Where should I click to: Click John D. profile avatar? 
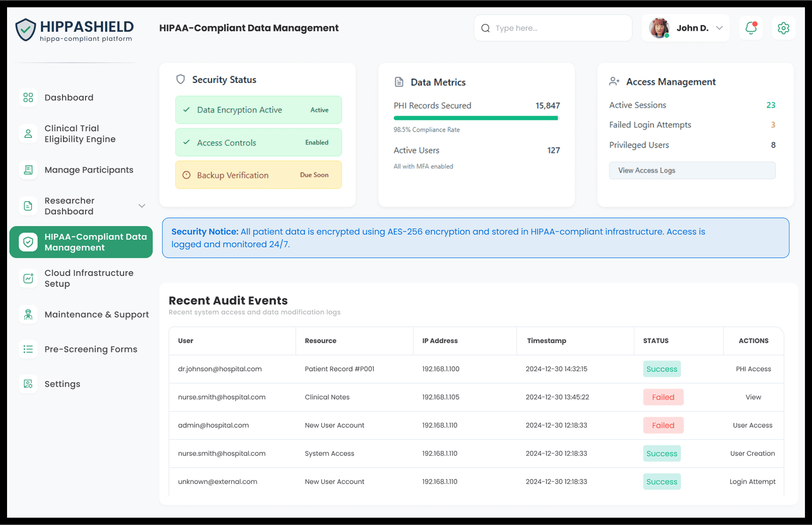tap(659, 28)
